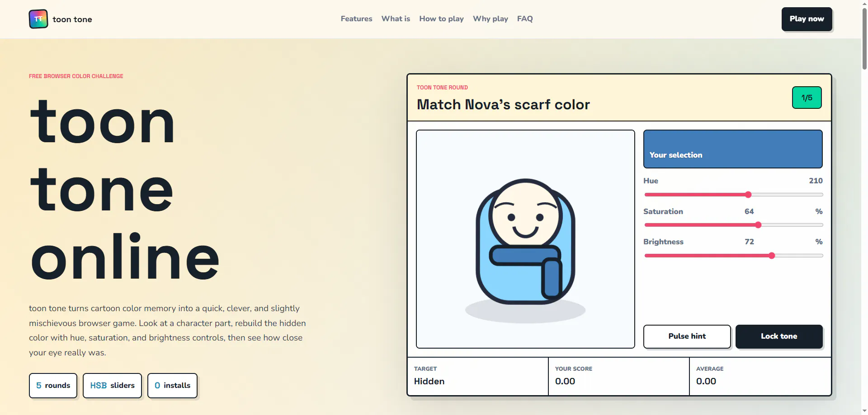
Task: Open the FAQ nav link
Action: pyautogui.click(x=525, y=19)
